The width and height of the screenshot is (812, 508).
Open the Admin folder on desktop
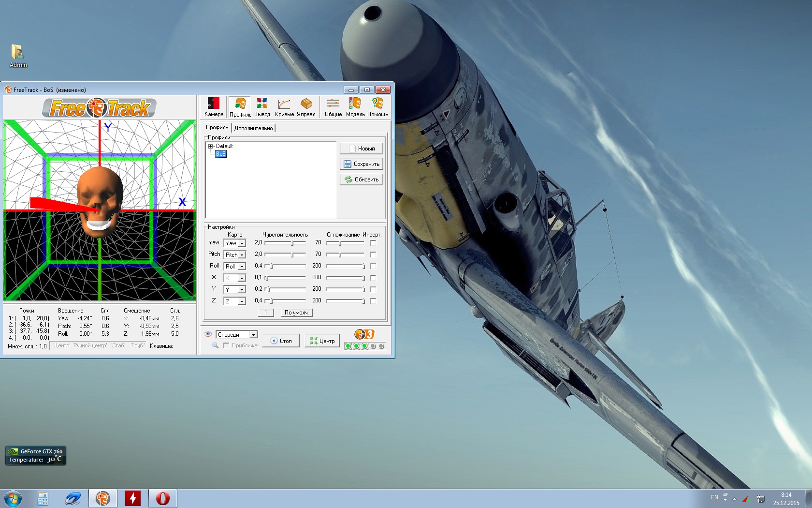tap(18, 56)
